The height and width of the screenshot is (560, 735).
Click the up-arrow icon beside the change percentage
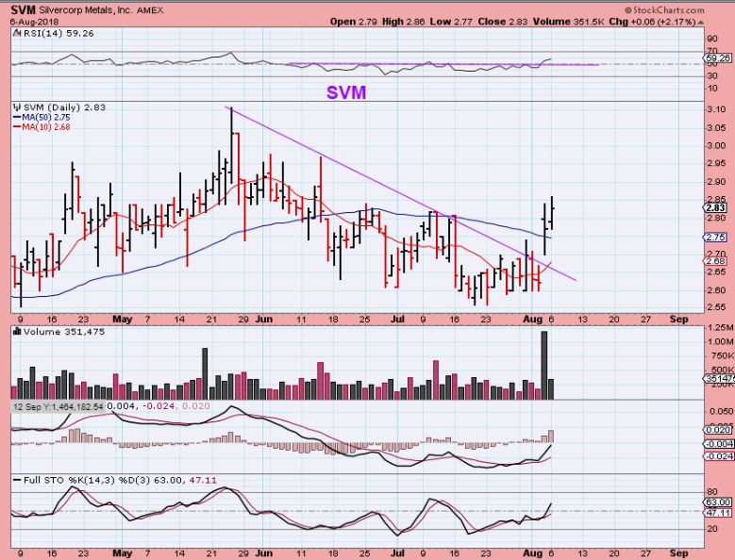pyautogui.click(x=701, y=22)
